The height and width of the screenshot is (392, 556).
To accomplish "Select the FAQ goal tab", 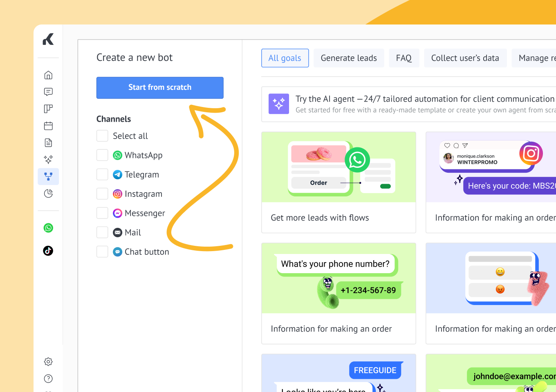I will [404, 58].
